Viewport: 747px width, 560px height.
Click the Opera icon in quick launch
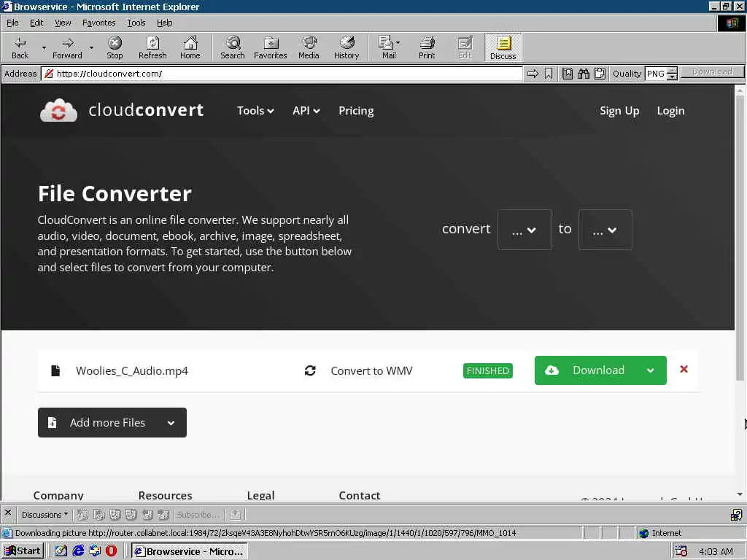pos(111,551)
